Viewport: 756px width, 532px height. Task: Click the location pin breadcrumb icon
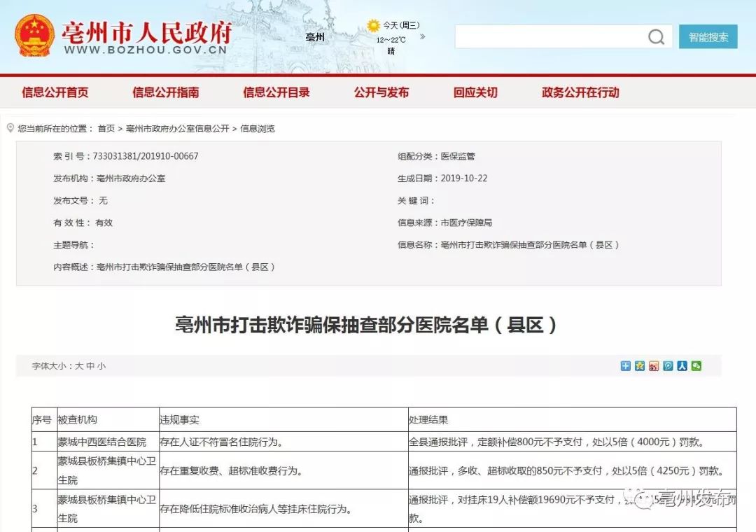[10, 128]
